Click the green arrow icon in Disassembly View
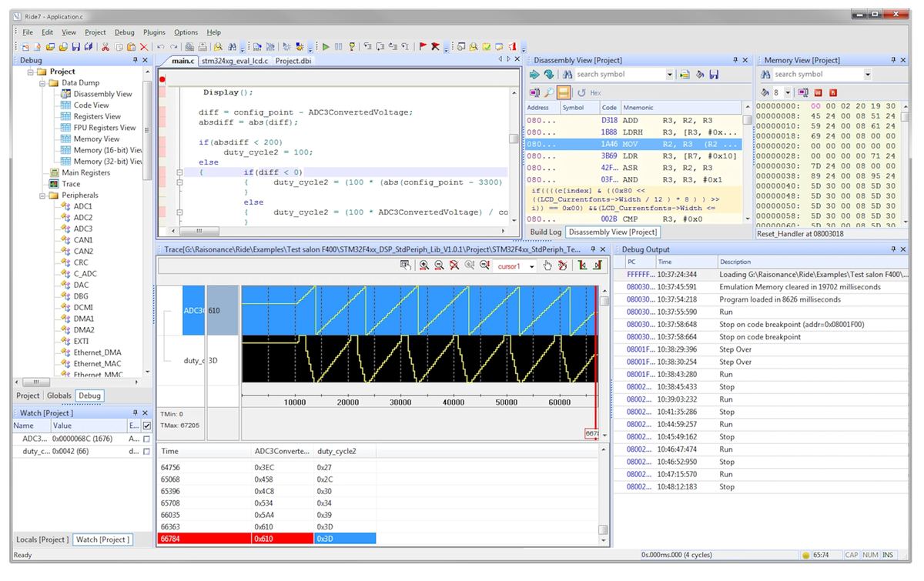The height and width of the screenshot is (581, 924). point(534,75)
